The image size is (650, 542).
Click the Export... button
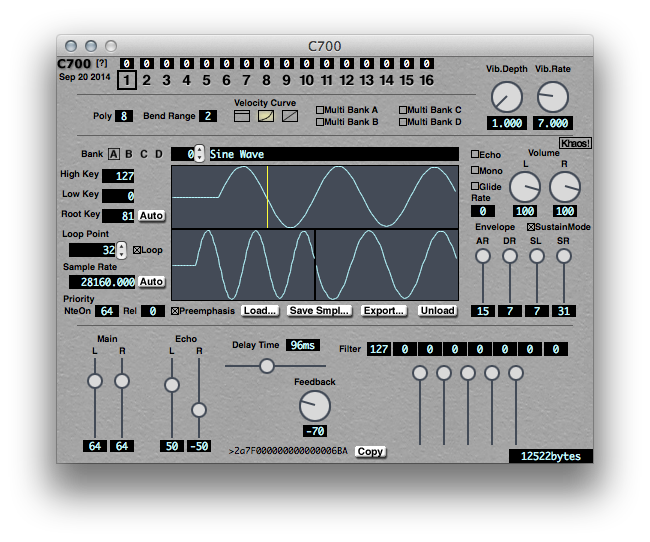click(x=384, y=311)
